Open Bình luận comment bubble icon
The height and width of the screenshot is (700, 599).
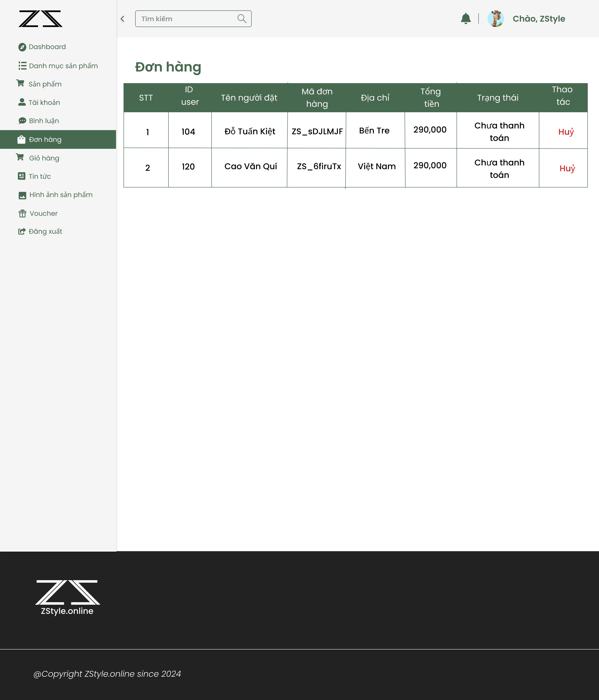point(22,121)
